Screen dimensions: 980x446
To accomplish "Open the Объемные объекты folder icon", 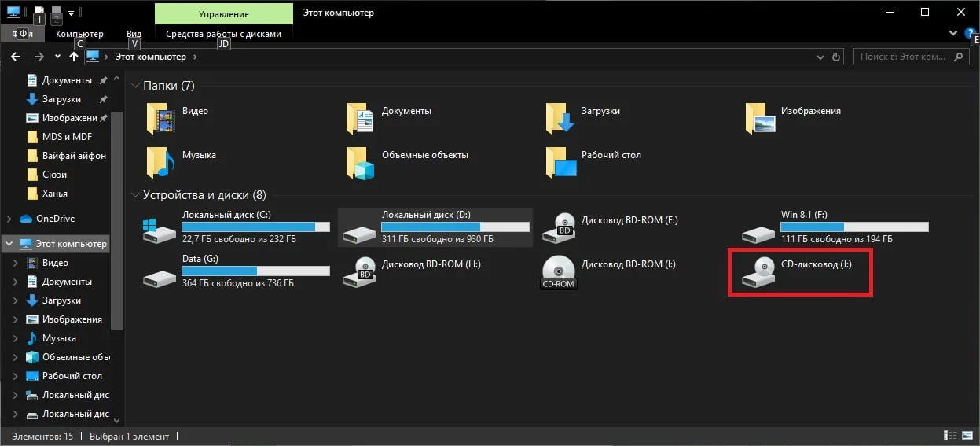I will 359,162.
